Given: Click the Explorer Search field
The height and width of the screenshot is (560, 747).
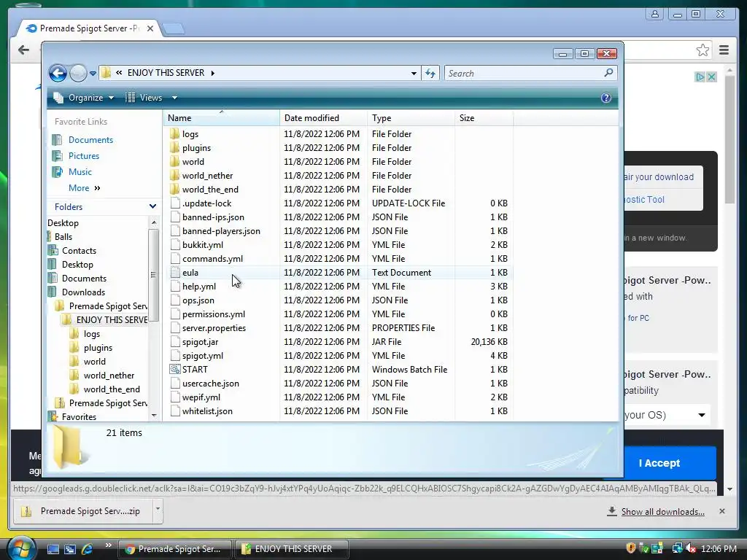Looking at the screenshot, I should pos(531,74).
